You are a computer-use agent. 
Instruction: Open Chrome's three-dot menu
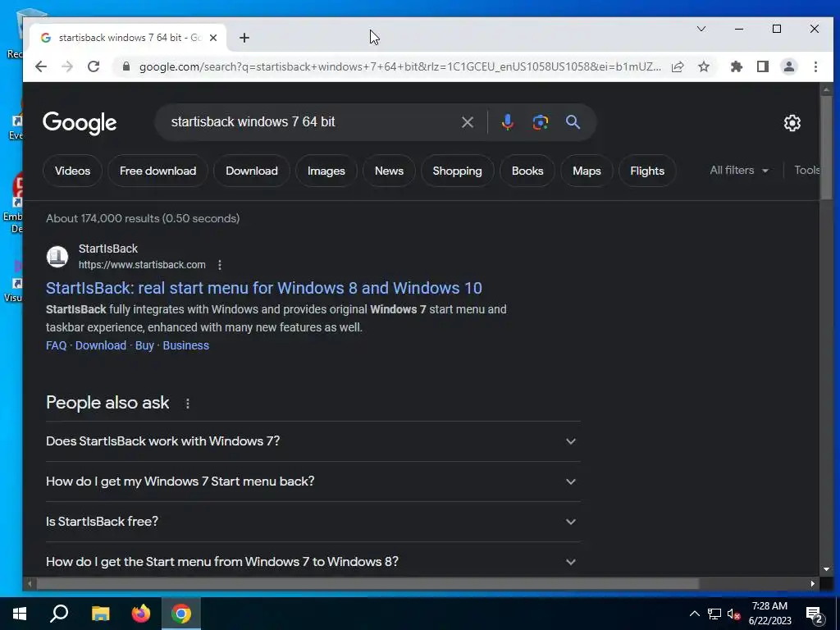[x=815, y=66]
